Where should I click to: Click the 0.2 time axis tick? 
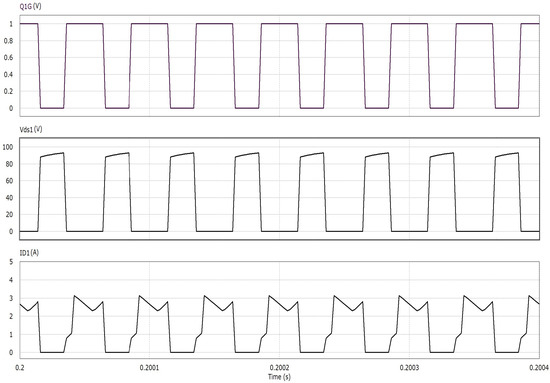click(21, 368)
